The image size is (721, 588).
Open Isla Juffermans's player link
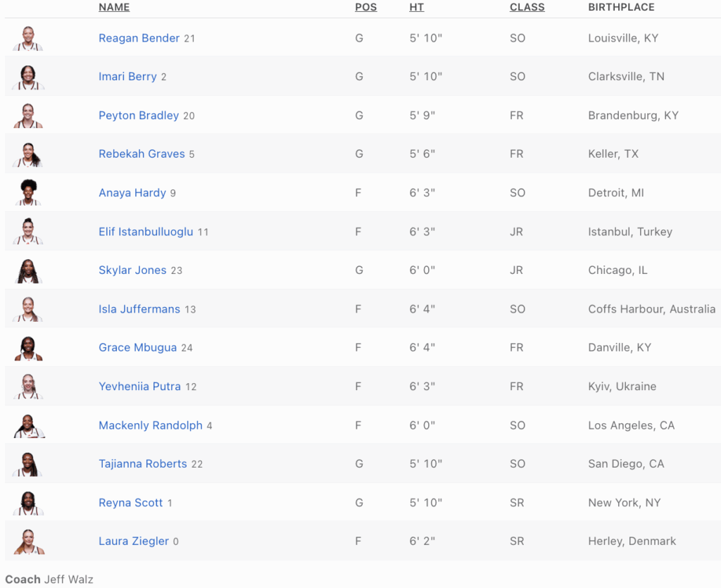coord(139,309)
